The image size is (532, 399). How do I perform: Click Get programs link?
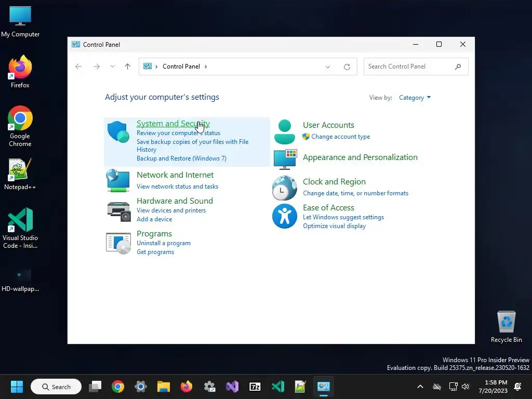coord(155,252)
